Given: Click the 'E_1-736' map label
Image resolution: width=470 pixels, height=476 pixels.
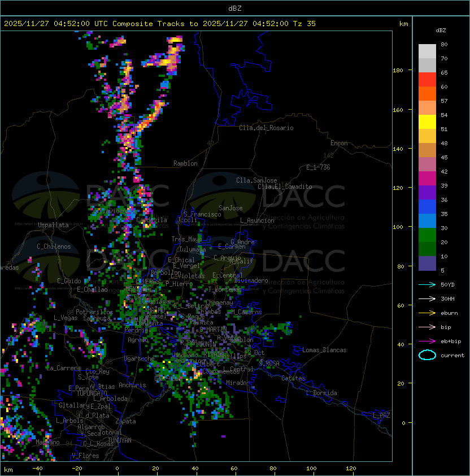Looking at the screenshot, I should 318,167.
